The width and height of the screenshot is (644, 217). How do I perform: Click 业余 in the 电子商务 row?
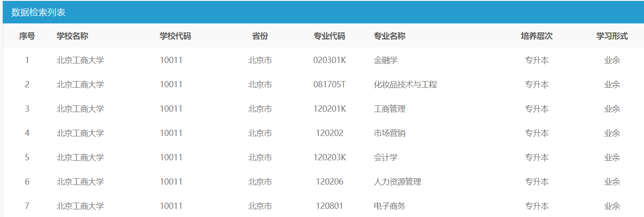point(612,206)
